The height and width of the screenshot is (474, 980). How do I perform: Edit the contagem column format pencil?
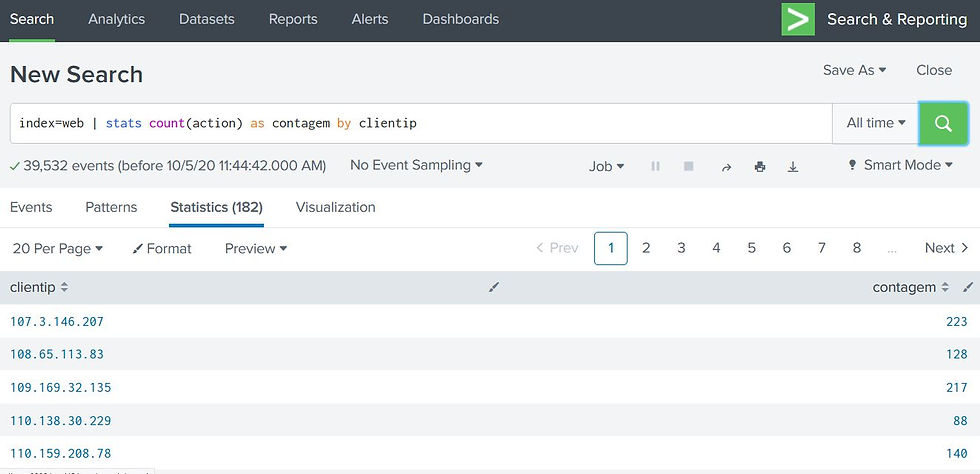(968, 287)
